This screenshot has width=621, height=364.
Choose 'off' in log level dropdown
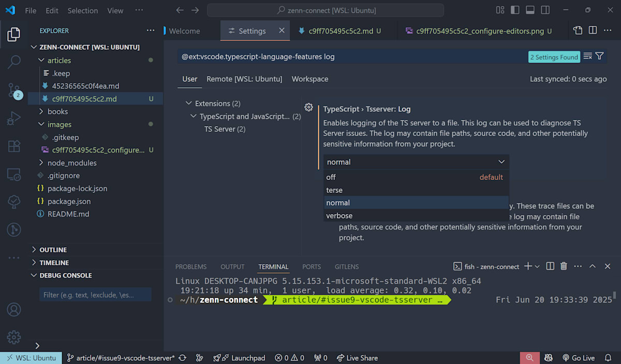(416, 177)
